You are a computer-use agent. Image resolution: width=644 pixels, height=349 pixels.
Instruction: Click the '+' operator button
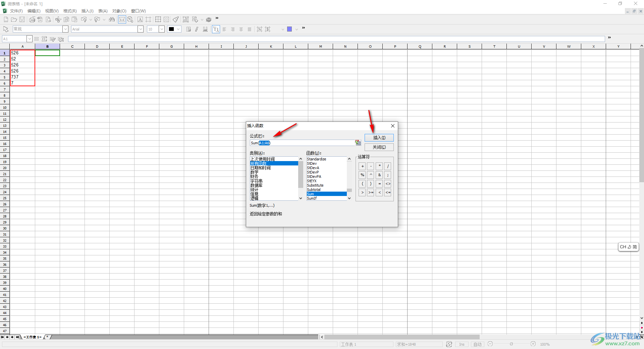tap(362, 166)
